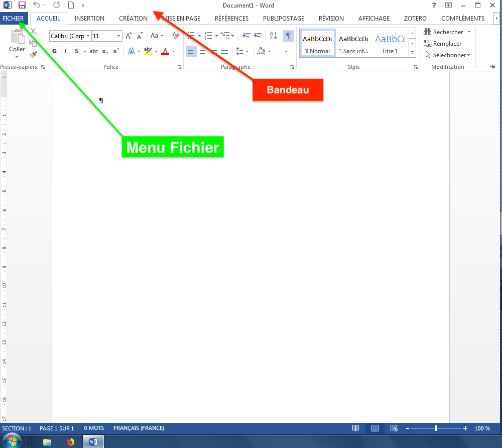The width and height of the screenshot is (502, 448).
Task: Open Windows Start button
Action: pos(12,442)
